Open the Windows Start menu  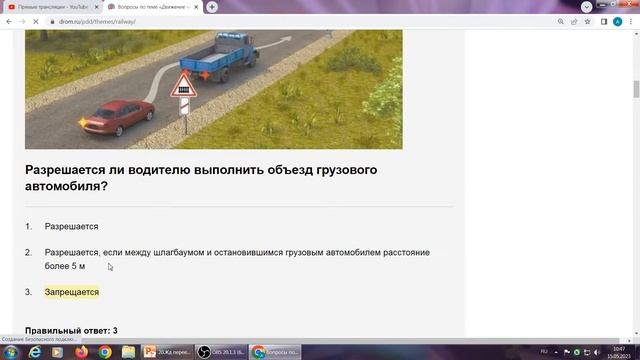(x=11, y=352)
